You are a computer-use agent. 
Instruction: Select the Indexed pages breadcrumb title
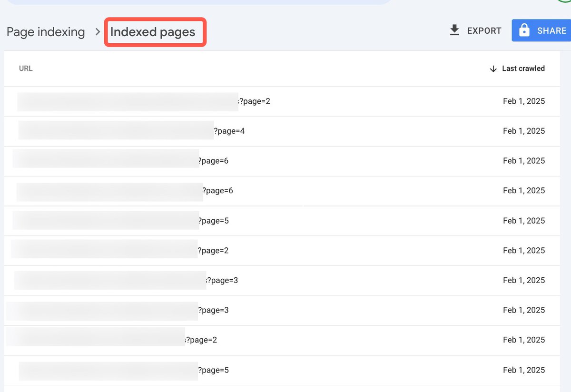[153, 32]
